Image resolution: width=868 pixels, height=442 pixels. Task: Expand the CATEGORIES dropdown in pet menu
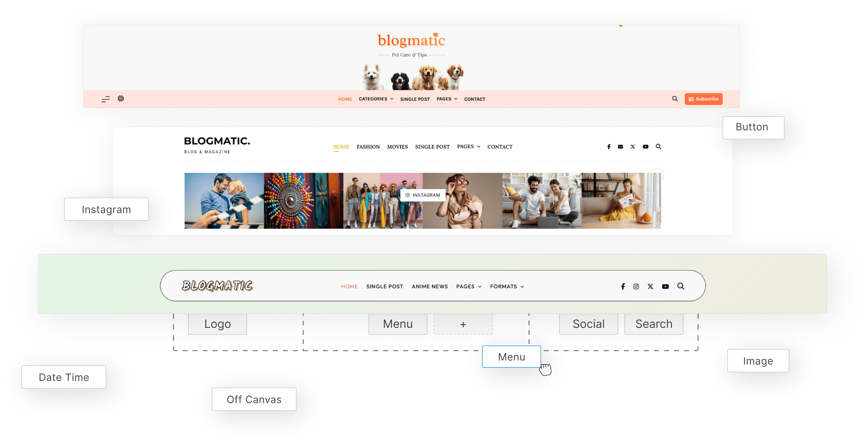coord(376,99)
